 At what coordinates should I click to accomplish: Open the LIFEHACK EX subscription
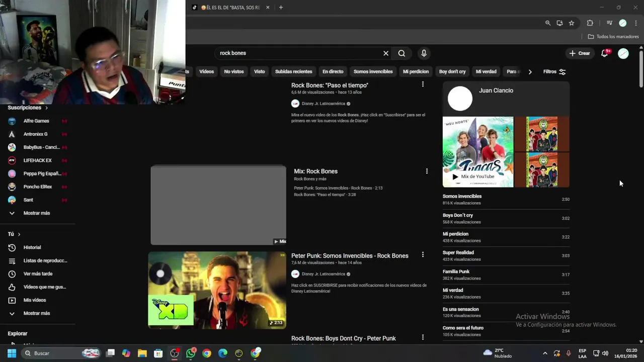38,160
